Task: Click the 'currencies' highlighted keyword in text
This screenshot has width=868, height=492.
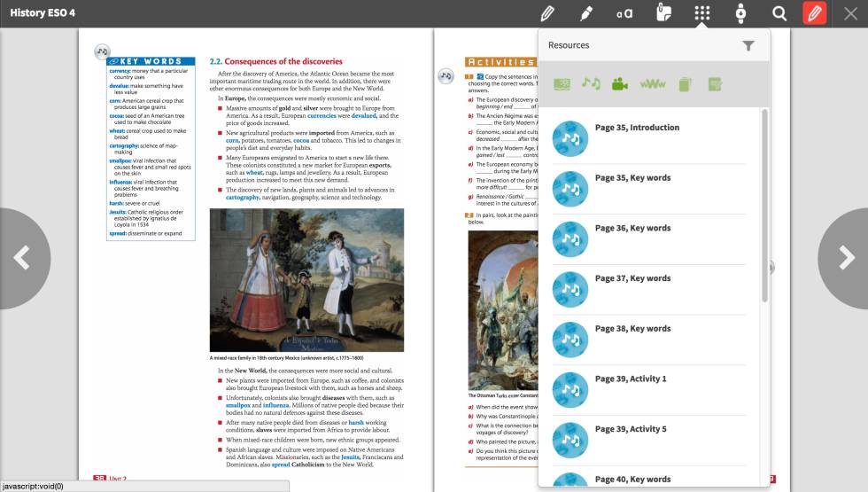Action: [322, 116]
